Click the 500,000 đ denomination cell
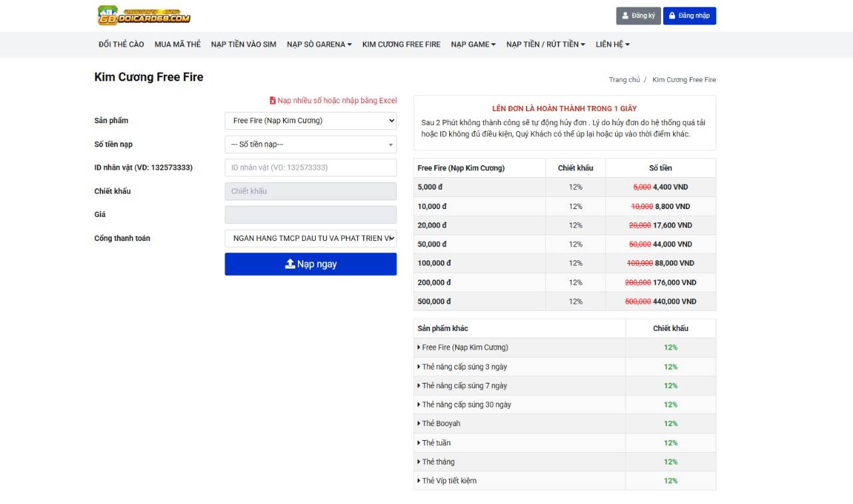 tap(480, 302)
